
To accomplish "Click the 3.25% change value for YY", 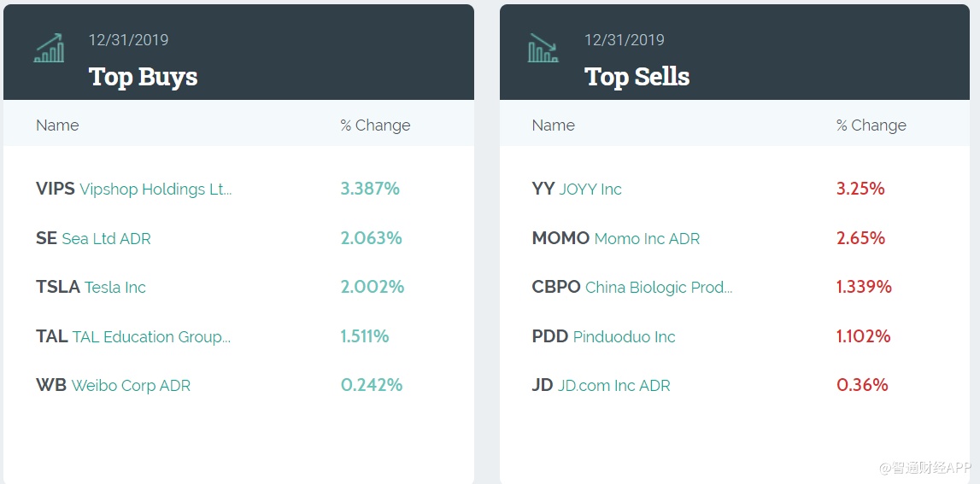I will point(860,190).
